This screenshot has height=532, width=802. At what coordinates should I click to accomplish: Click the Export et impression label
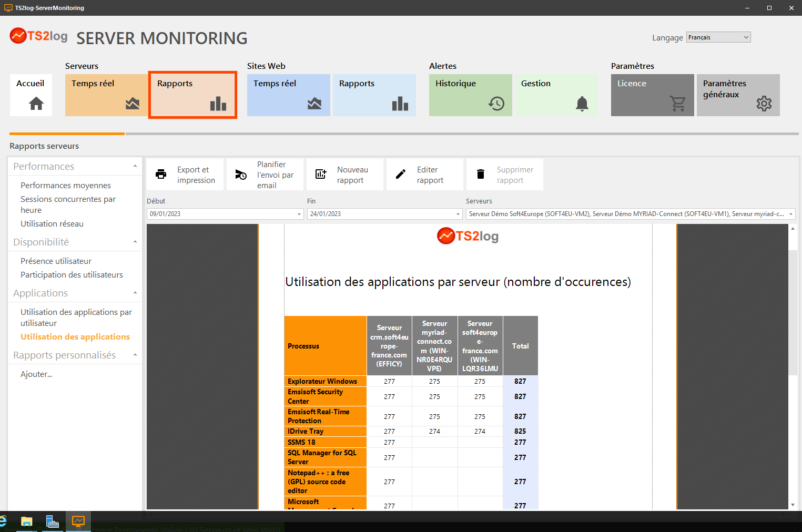coord(196,175)
